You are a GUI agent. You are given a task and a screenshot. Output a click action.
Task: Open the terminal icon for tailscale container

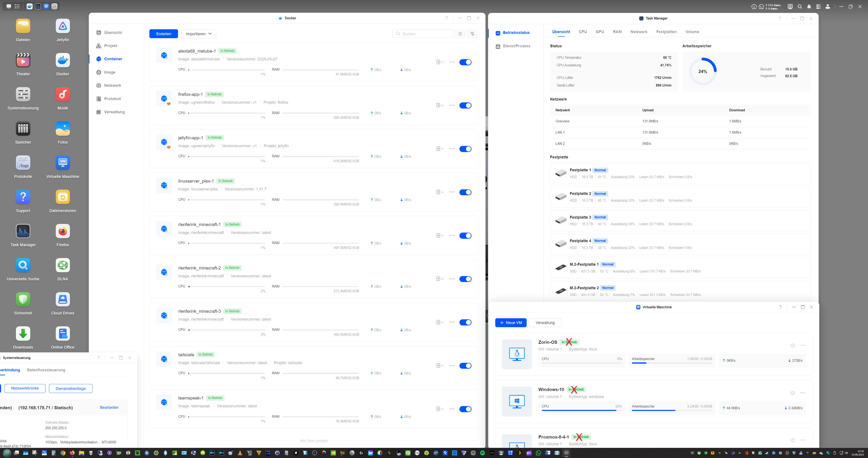(x=438, y=365)
